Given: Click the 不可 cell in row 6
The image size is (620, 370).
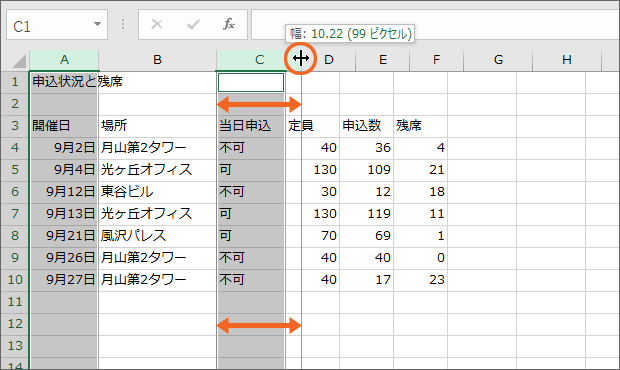Looking at the screenshot, I should (251, 192).
